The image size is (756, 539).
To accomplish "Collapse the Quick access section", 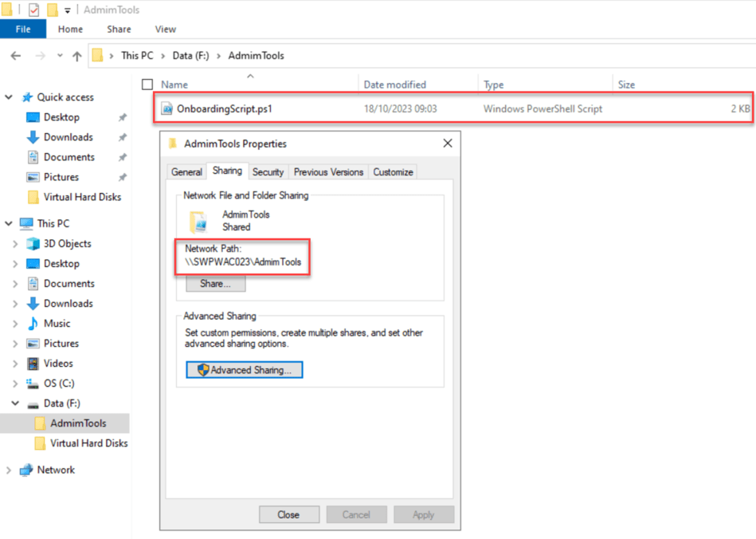I will click(8, 96).
